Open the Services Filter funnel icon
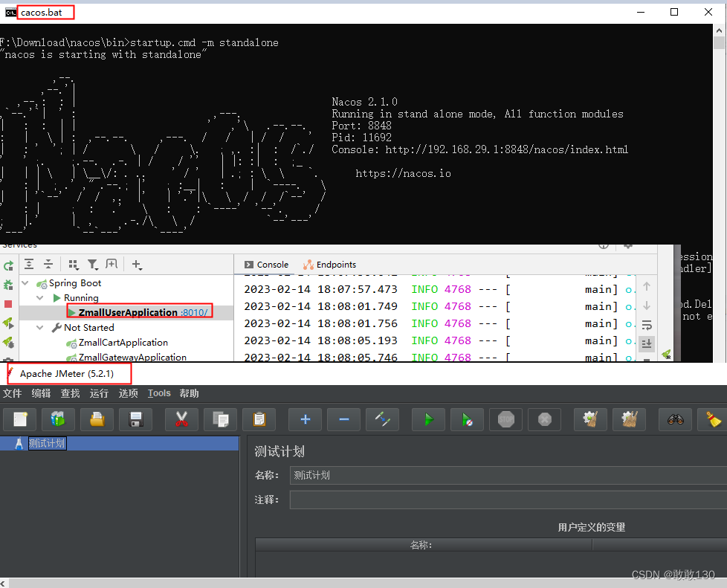Viewport: 727px width, 588px height. coord(93,265)
